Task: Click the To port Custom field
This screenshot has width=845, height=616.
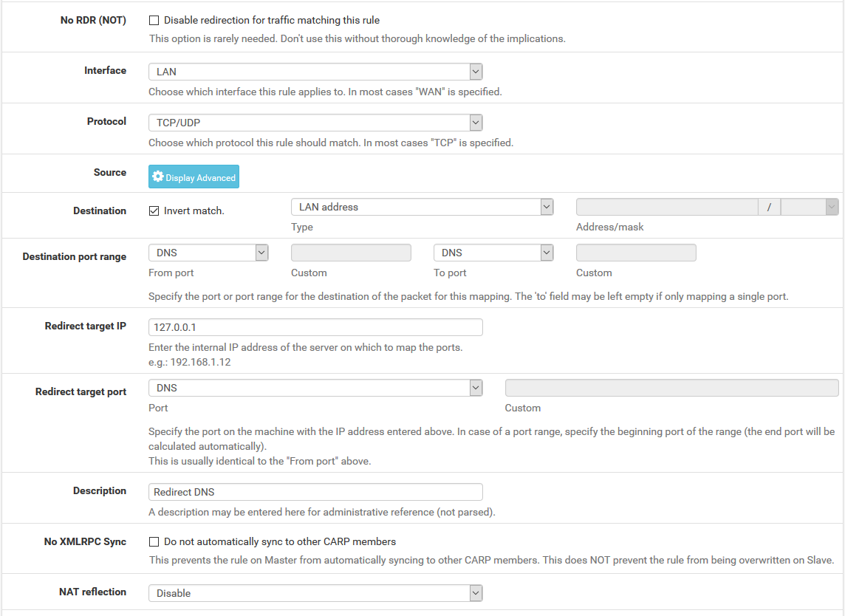Action: pyautogui.click(x=636, y=253)
